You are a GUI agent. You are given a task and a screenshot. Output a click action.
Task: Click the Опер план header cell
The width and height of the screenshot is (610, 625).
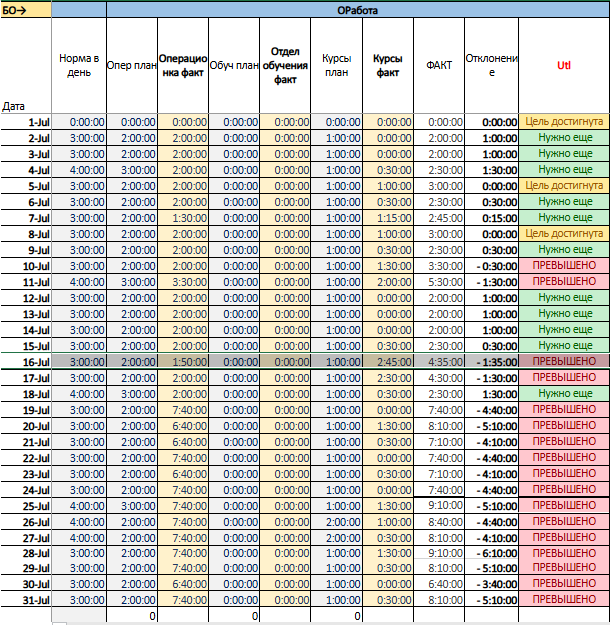pos(132,66)
